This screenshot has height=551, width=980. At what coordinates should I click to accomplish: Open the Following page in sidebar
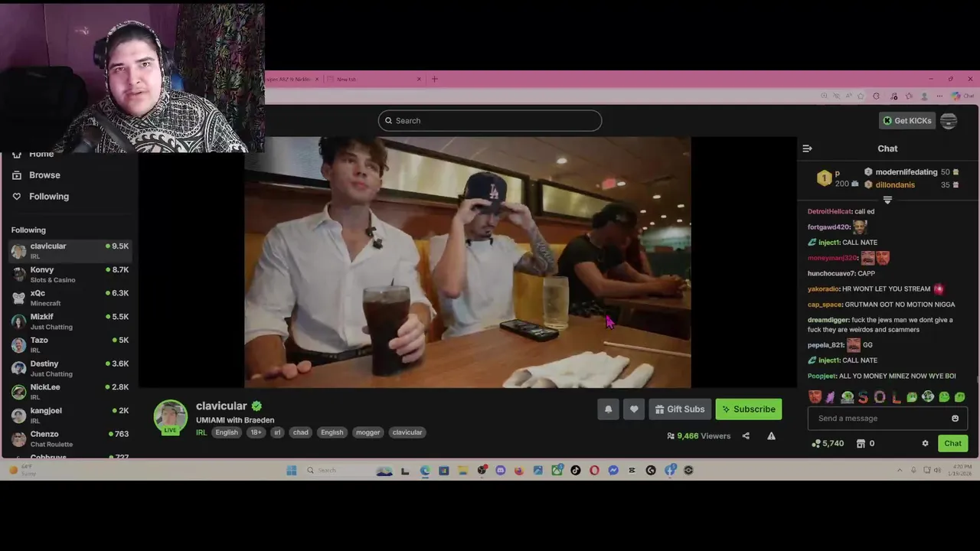pos(49,197)
